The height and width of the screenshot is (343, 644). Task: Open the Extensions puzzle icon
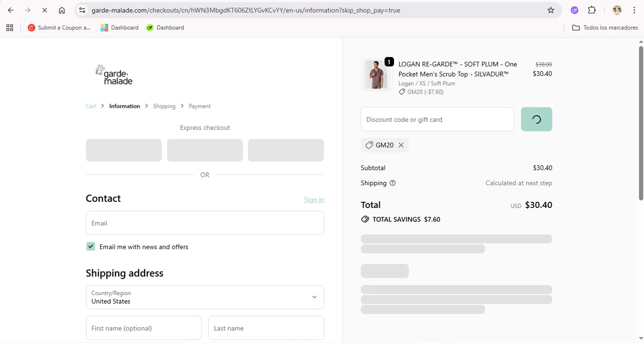(592, 10)
